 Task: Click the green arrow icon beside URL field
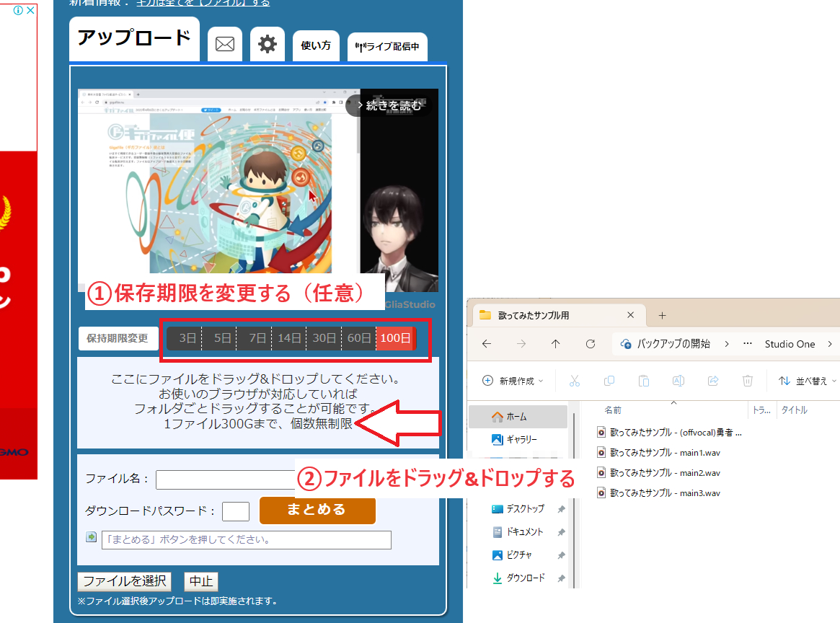click(91, 536)
